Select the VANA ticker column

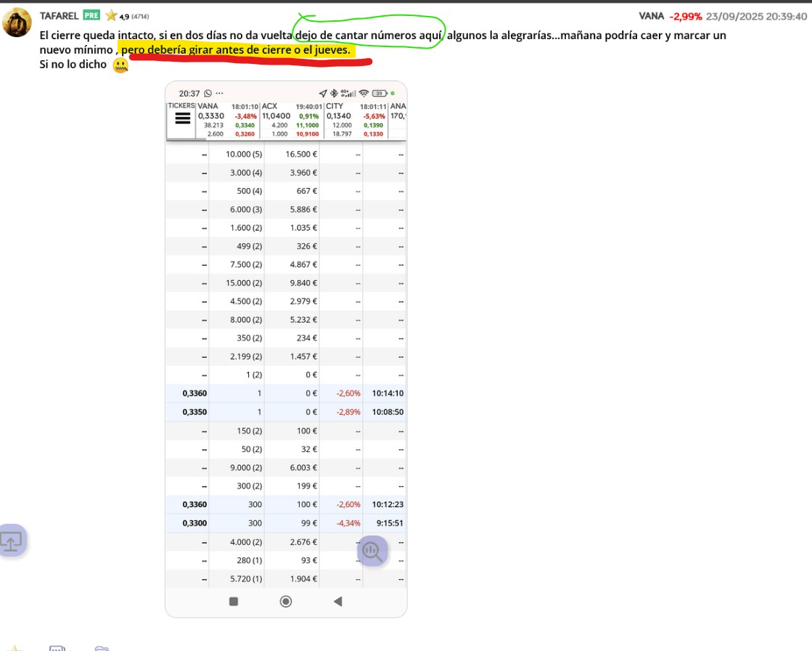point(227,120)
